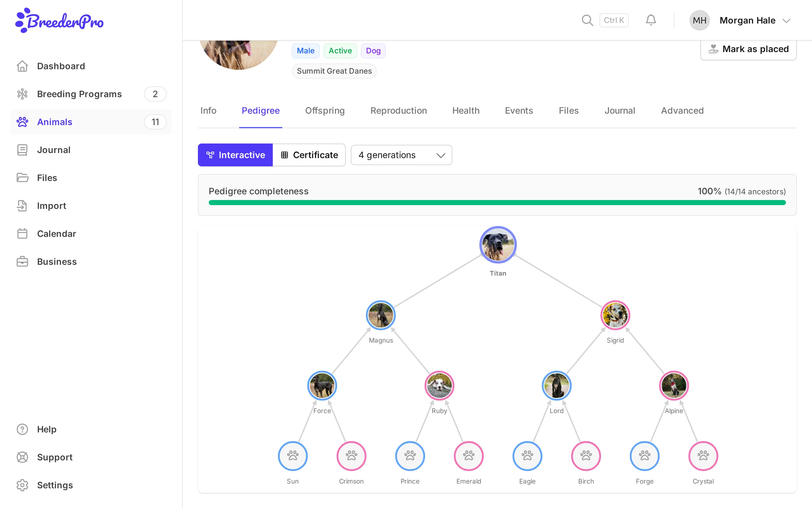
Task: Go to Breeding Programs in sidebar
Action: tap(91, 94)
